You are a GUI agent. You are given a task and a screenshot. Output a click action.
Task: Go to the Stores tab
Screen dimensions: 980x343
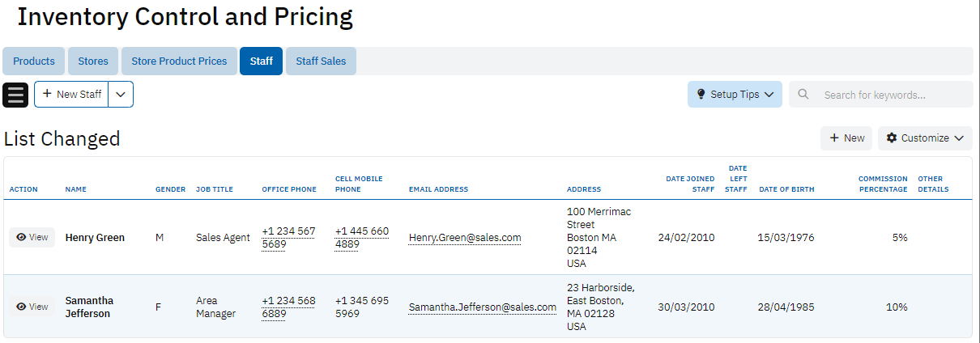[93, 61]
